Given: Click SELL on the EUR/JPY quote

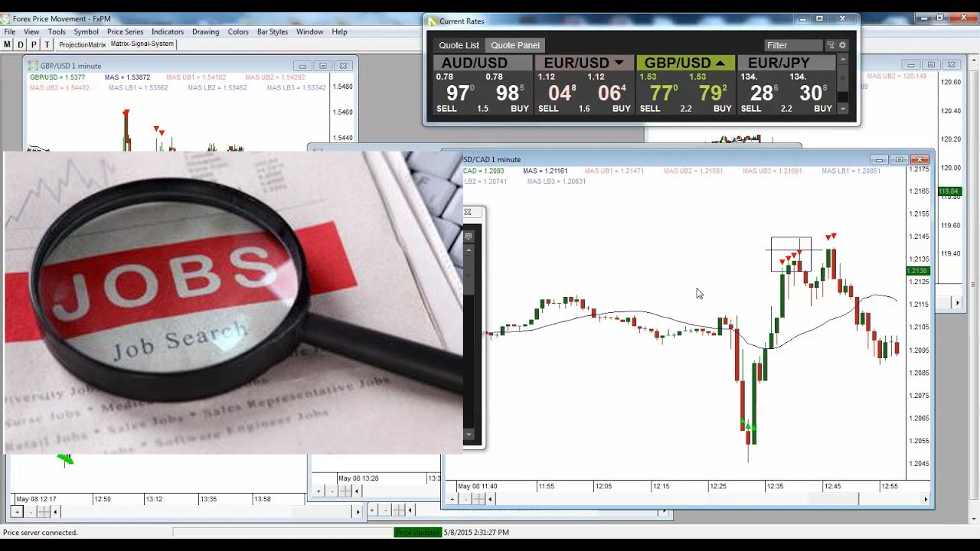Looking at the screenshot, I should pos(751,109).
